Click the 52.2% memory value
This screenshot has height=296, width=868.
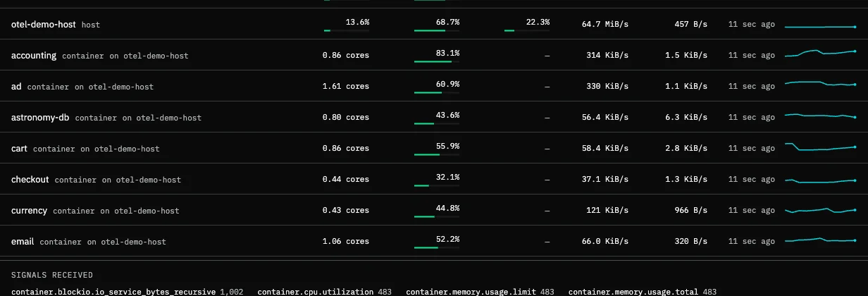click(x=447, y=239)
